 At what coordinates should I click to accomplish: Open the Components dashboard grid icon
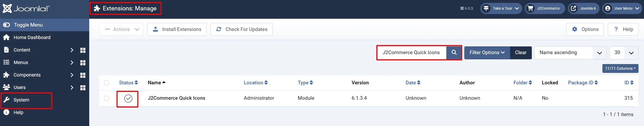pos(83,75)
